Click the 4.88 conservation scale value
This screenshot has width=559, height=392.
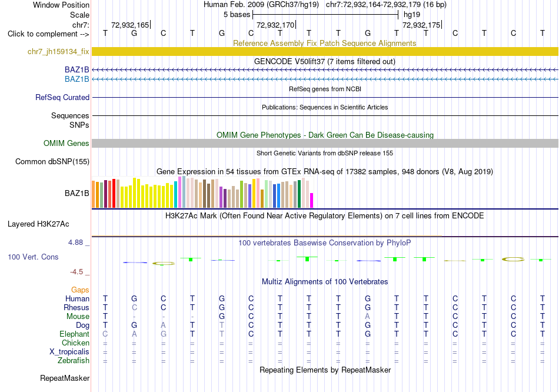click(75, 242)
